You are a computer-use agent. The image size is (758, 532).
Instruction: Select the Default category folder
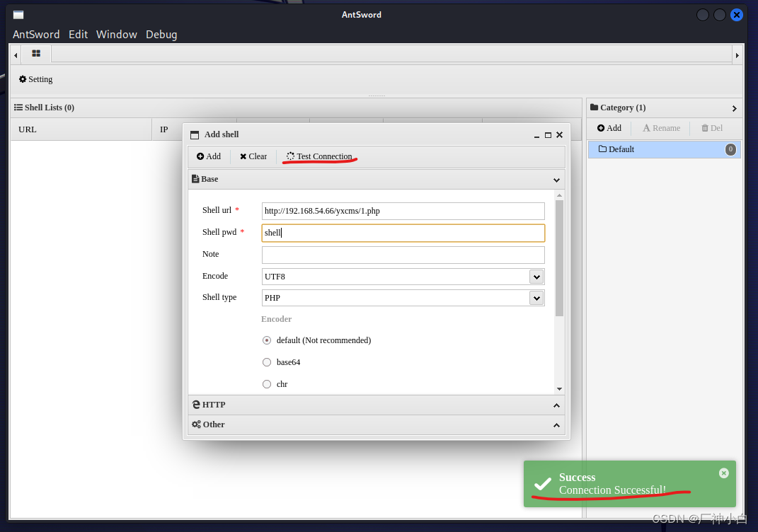coord(664,149)
